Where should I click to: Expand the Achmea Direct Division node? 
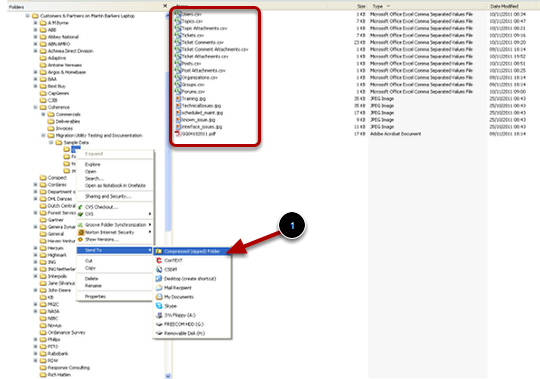[x=35, y=51]
